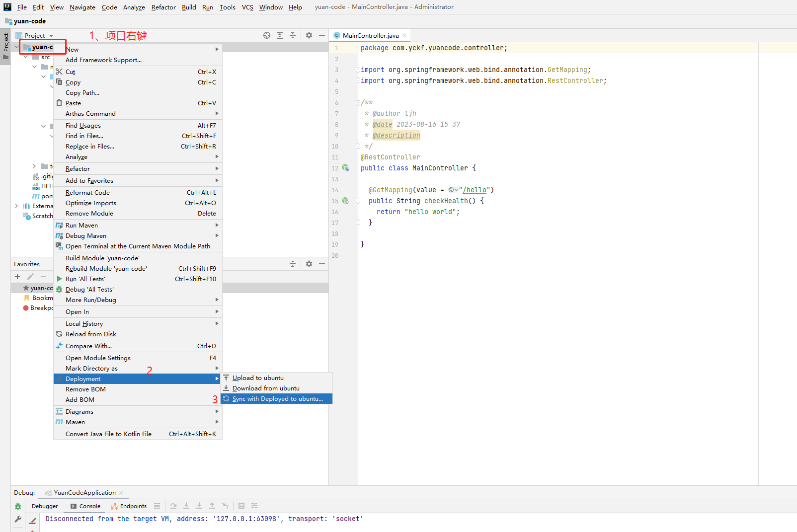Image resolution: width=797 pixels, height=532 pixels.
Task: Add a new favorites list
Action: [17, 277]
